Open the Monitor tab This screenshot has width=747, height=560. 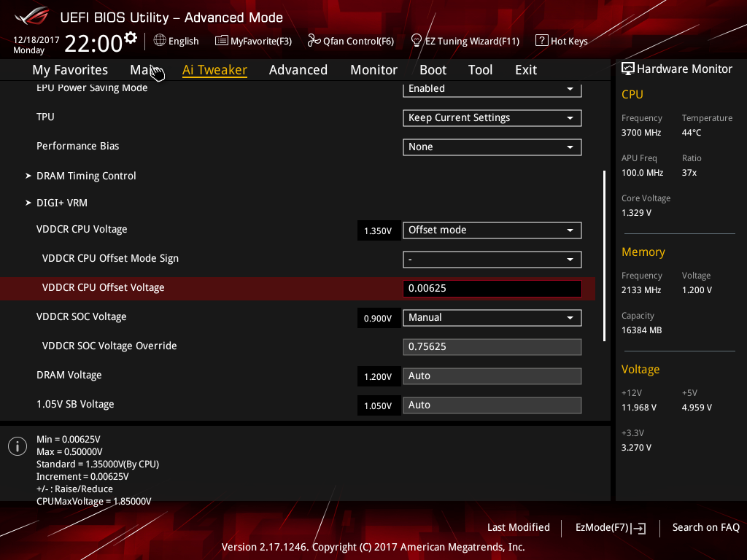point(373,69)
